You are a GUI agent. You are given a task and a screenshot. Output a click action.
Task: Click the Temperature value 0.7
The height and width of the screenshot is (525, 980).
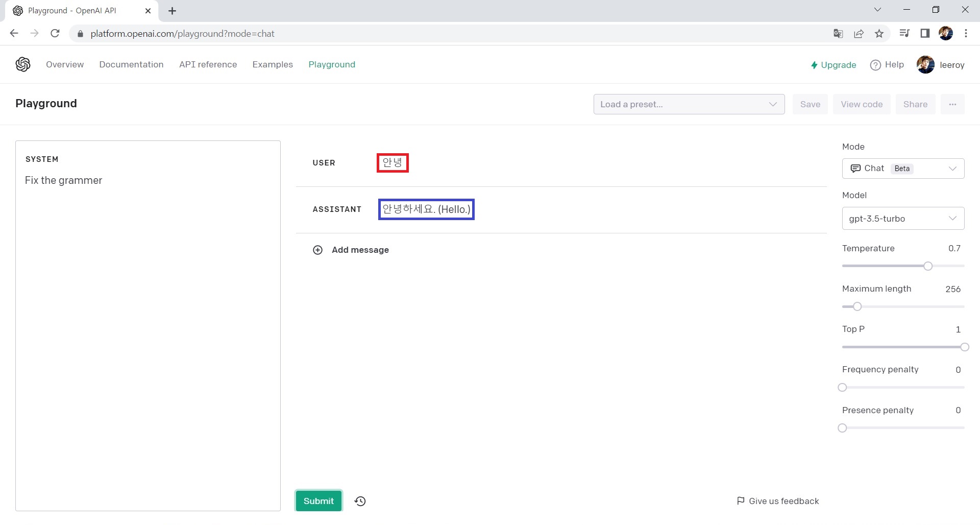point(954,248)
